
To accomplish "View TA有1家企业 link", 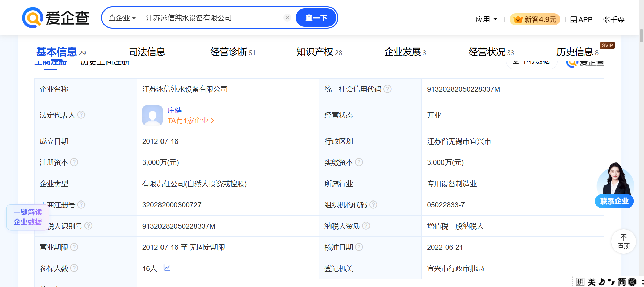I will pos(191,121).
